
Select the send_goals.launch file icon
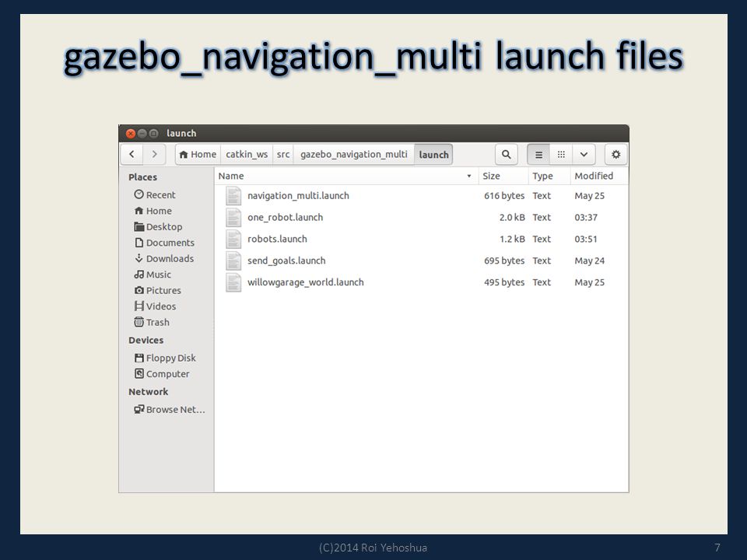click(233, 261)
